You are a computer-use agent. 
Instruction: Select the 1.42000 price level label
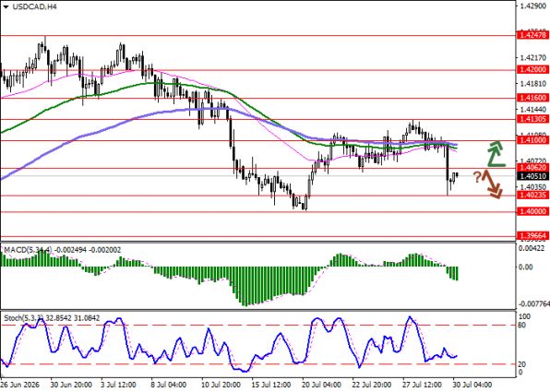point(532,69)
